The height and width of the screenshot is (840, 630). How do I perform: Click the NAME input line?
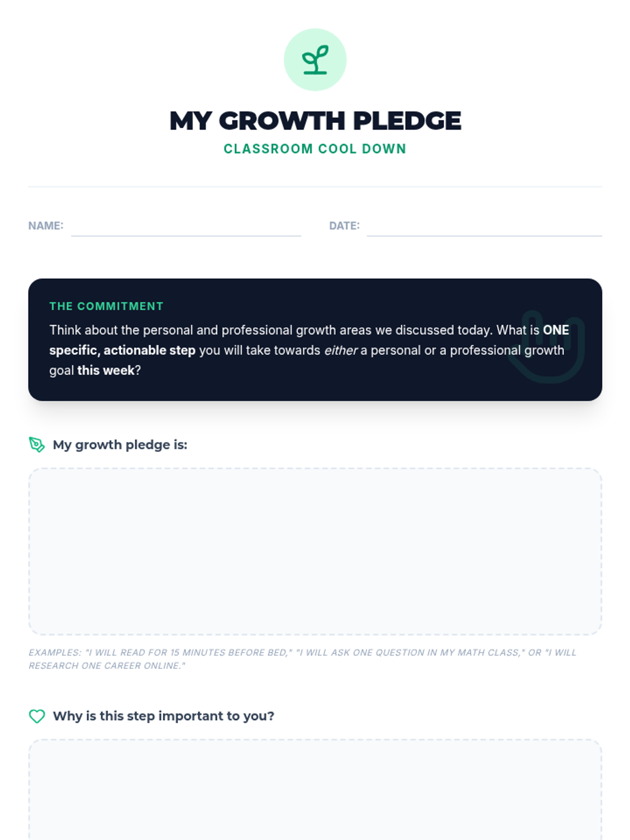(x=186, y=227)
